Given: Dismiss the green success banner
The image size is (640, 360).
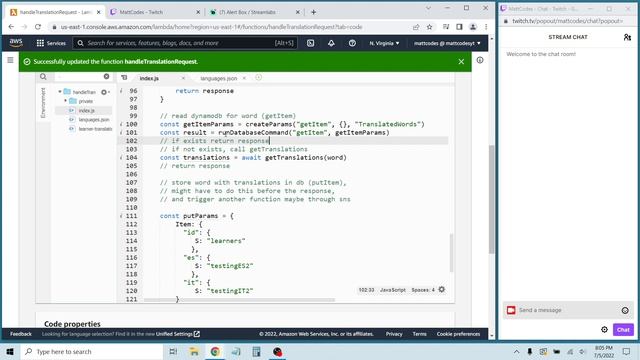Looking at the screenshot, I should coord(461,62).
